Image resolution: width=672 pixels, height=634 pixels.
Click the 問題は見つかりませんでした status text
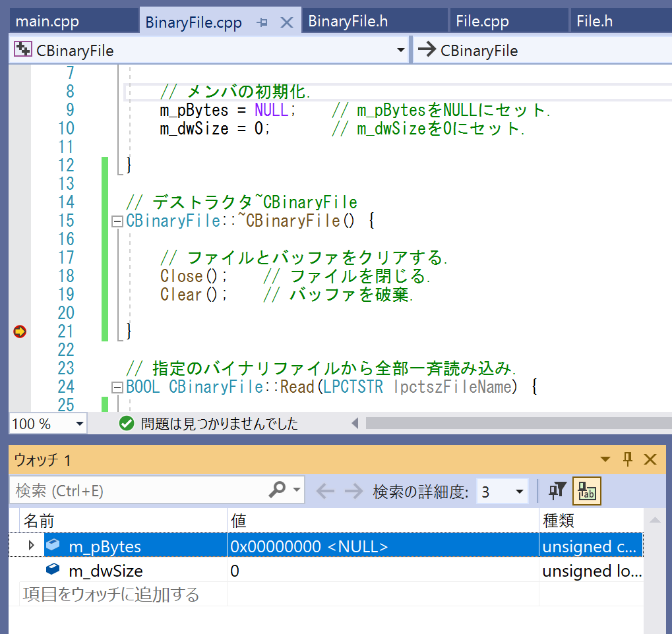[x=219, y=424]
